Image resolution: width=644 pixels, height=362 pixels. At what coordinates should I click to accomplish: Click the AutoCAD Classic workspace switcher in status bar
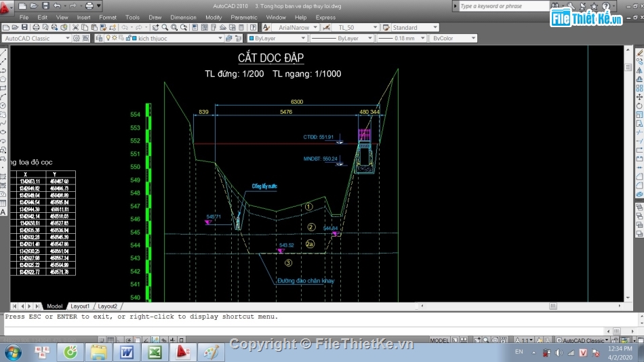[x=583, y=340]
